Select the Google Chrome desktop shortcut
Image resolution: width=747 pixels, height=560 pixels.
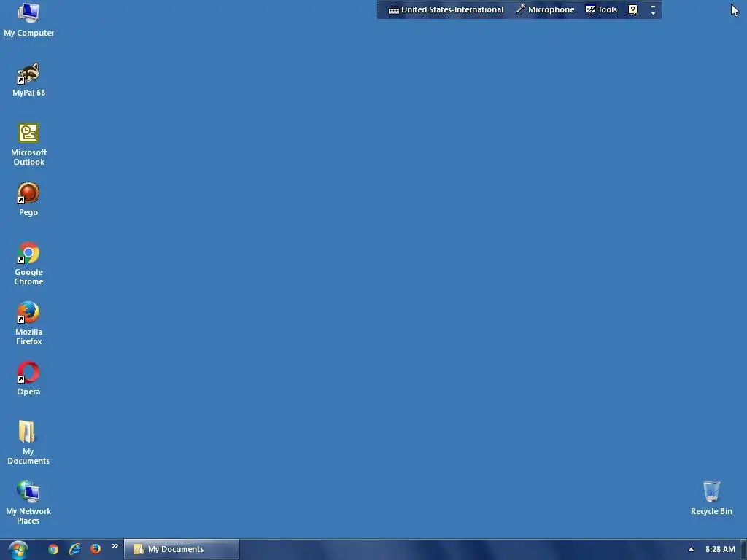(x=28, y=264)
